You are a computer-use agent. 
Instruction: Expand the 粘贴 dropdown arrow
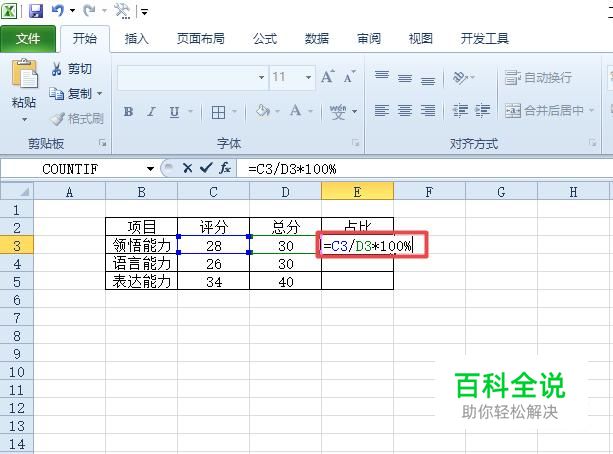click(24, 119)
